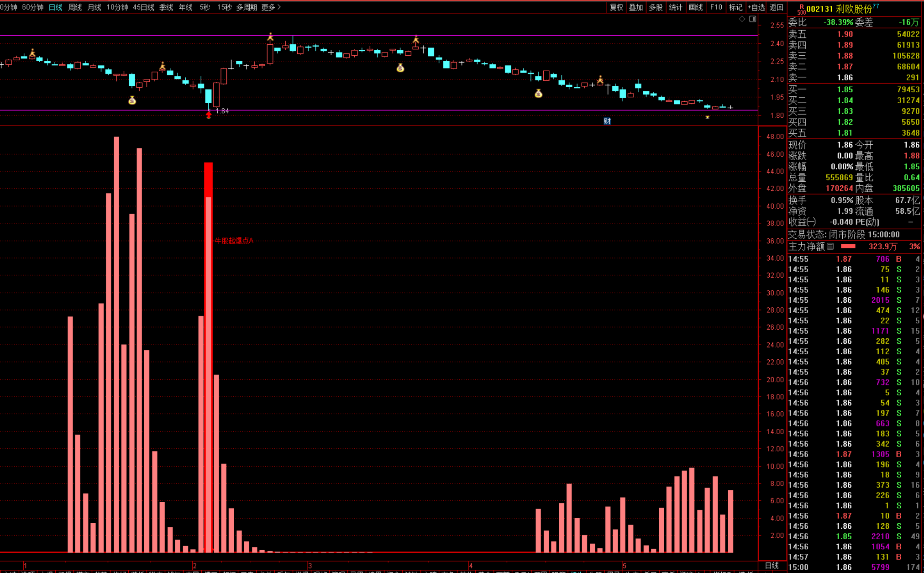
Task: Select the 60分钟 period tab
Action: [33, 7]
